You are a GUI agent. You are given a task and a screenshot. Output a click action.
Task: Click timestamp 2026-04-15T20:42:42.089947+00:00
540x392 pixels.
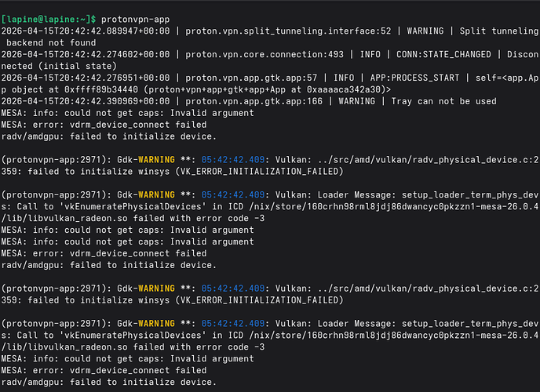pyautogui.click(x=86, y=31)
